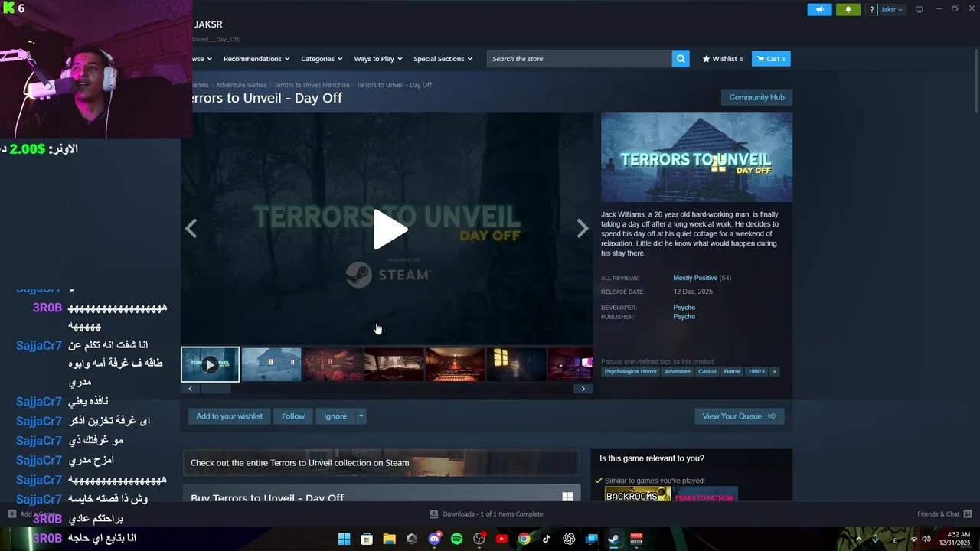Open Google Chrome from taskbar
Screen dimensions: 980x551
tap(524, 539)
